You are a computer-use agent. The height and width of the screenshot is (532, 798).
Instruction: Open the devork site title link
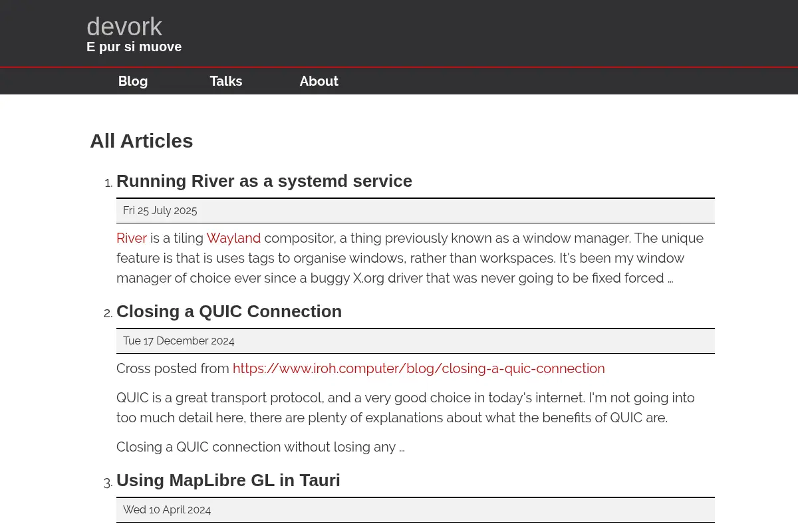click(x=124, y=27)
